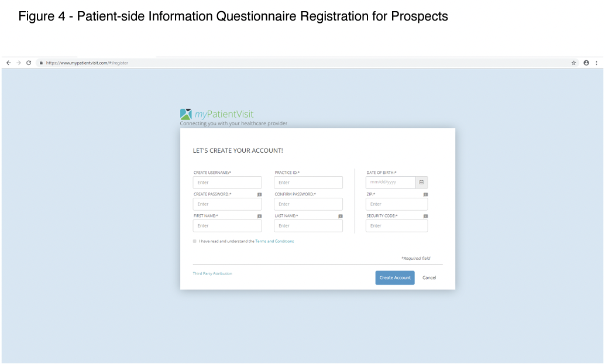Click the Security Code info icon
This screenshot has width=605, height=364.
pyautogui.click(x=425, y=216)
